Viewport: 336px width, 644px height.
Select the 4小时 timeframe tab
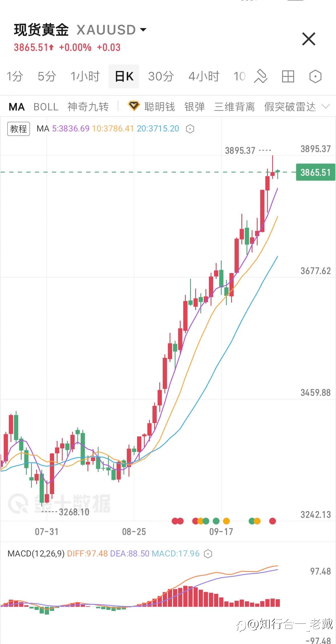204,76
